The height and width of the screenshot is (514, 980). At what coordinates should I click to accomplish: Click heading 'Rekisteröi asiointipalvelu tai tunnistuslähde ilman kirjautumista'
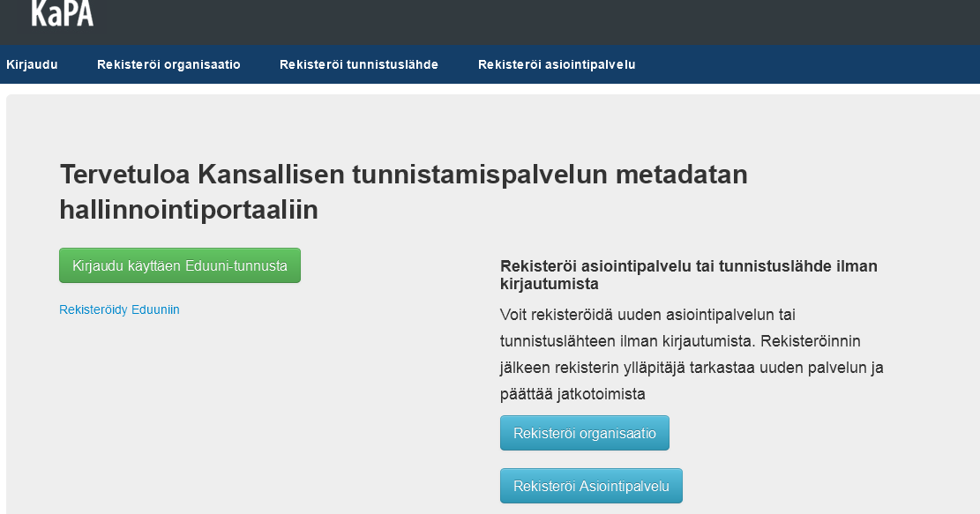point(689,275)
